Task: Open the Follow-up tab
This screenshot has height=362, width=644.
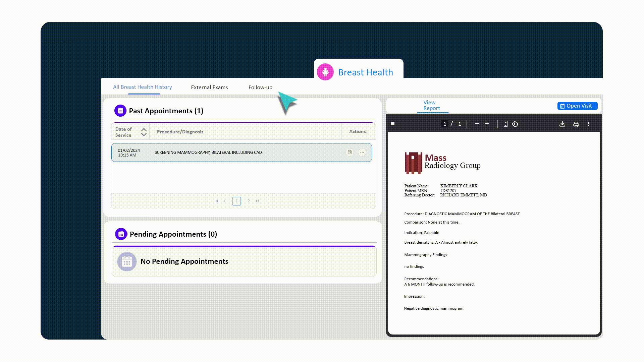Action: (x=260, y=87)
